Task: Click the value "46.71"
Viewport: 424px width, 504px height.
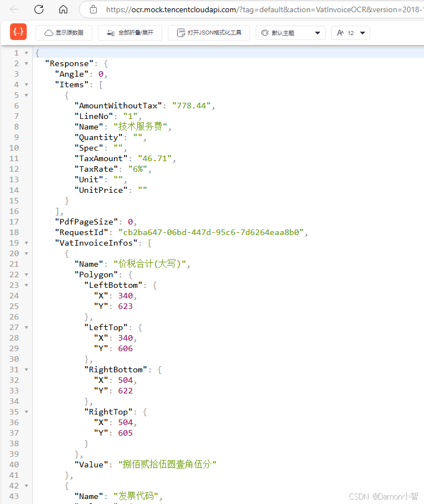Action: (x=155, y=158)
